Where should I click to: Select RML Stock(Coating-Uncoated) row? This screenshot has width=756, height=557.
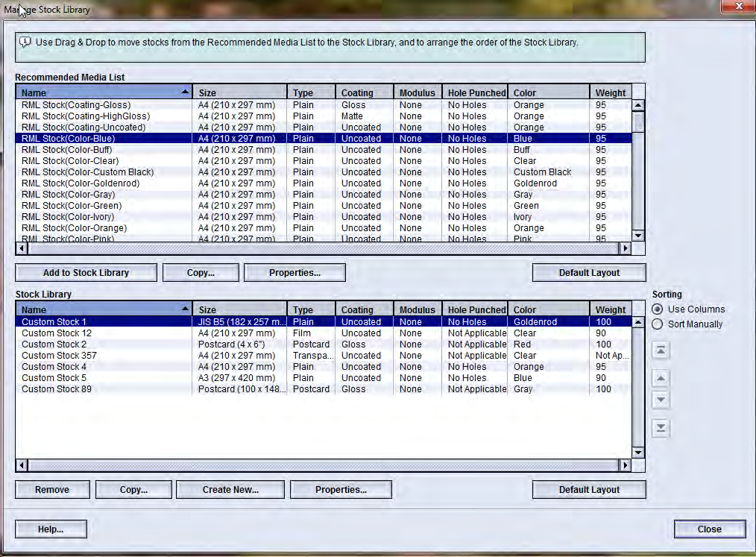(324, 128)
